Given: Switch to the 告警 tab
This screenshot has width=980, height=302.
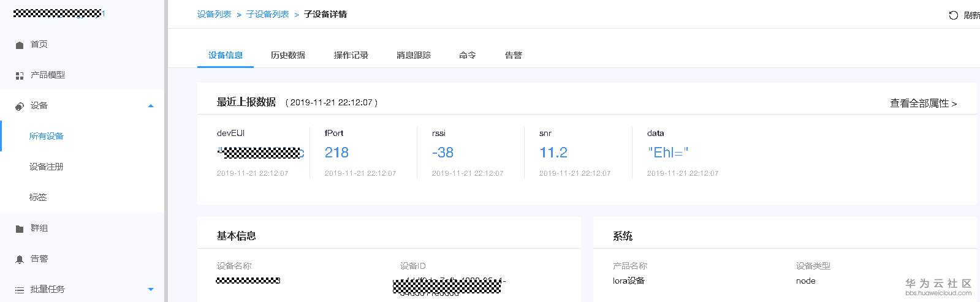Looking at the screenshot, I should click(514, 55).
